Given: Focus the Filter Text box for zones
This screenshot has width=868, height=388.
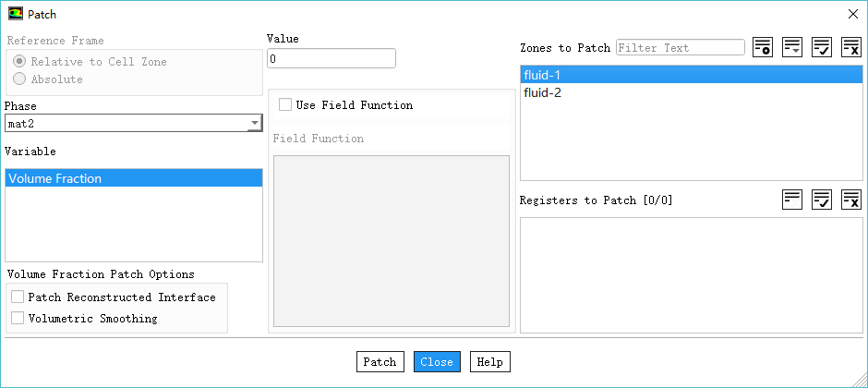Looking at the screenshot, I should point(680,48).
